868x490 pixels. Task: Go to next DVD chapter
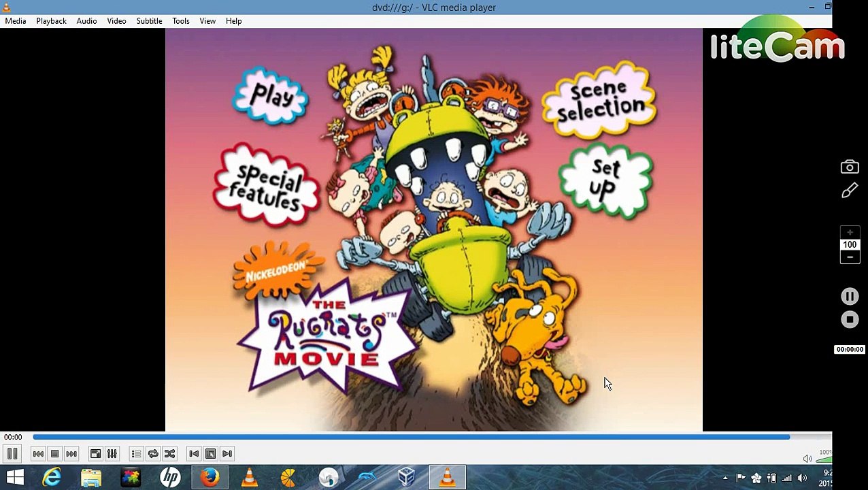coord(227,454)
